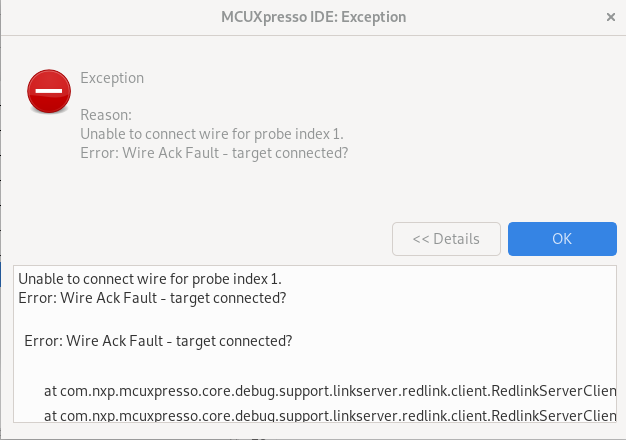Click blank line above the stack trace entries

(315, 365)
